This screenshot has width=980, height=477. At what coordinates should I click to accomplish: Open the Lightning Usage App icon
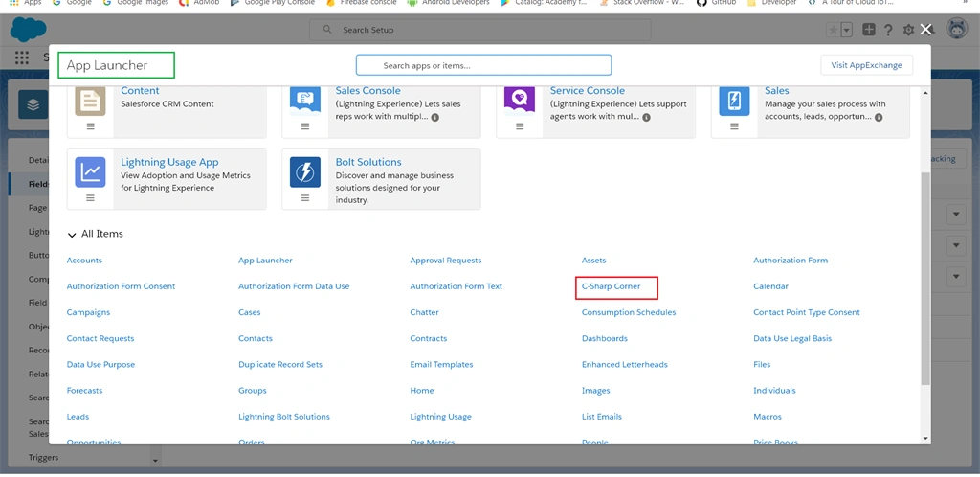pos(90,172)
